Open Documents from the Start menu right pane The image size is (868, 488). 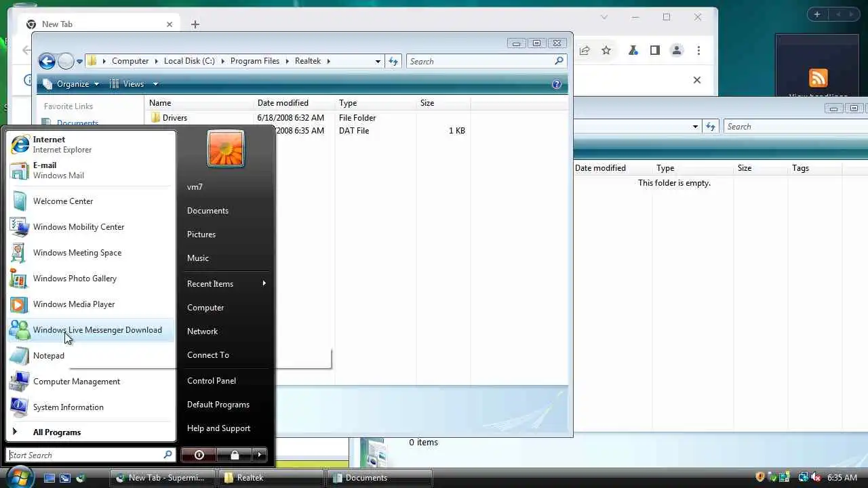226,211
